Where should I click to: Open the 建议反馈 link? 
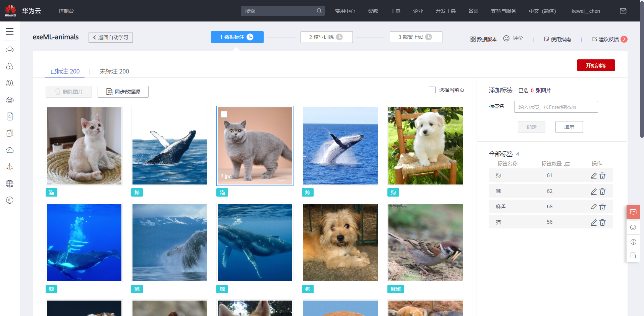tap(605, 39)
